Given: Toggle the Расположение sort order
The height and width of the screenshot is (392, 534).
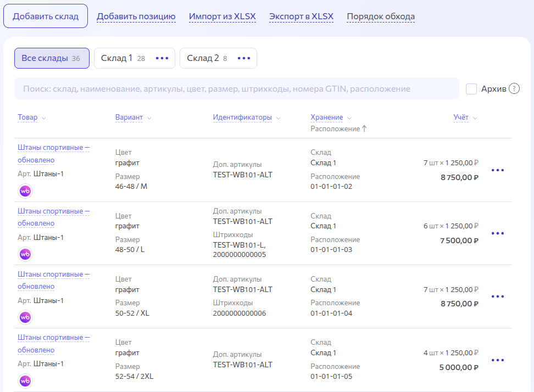Looking at the screenshot, I should pyautogui.click(x=338, y=128).
